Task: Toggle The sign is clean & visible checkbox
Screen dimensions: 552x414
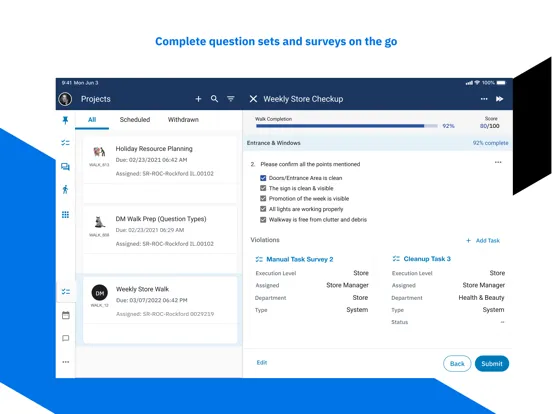Action: pos(263,188)
